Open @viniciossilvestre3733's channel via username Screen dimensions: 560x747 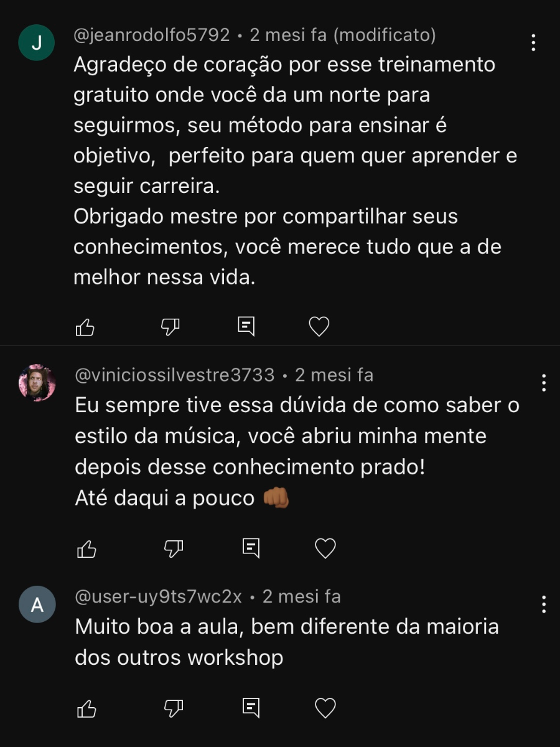pos(175,375)
